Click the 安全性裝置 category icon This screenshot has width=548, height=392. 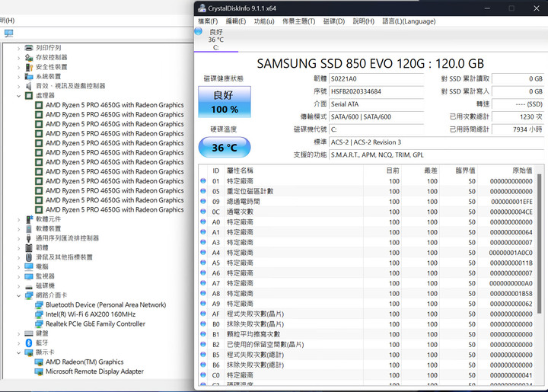(29, 67)
